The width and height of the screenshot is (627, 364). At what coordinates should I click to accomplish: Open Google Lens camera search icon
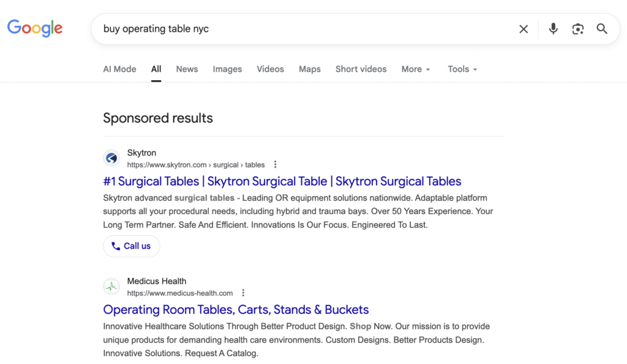(x=577, y=29)
